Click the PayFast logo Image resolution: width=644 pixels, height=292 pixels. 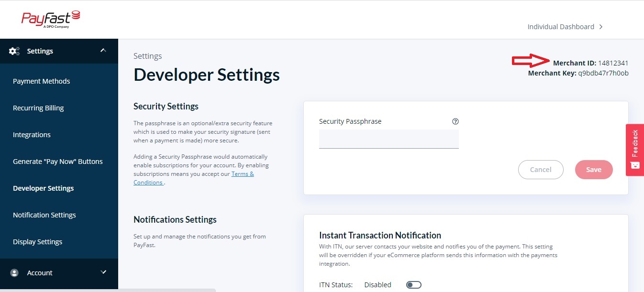[x=51, y=20]
